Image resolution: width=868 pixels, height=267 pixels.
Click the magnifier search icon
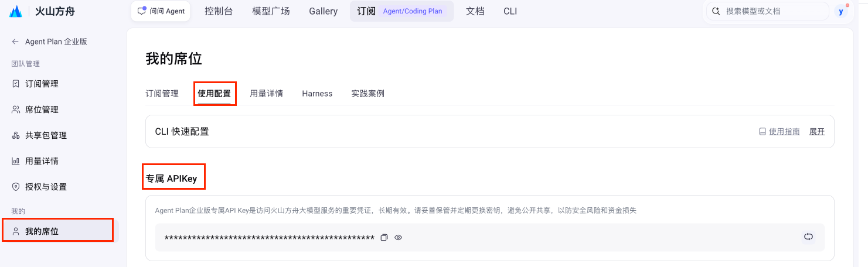point(716,11)
